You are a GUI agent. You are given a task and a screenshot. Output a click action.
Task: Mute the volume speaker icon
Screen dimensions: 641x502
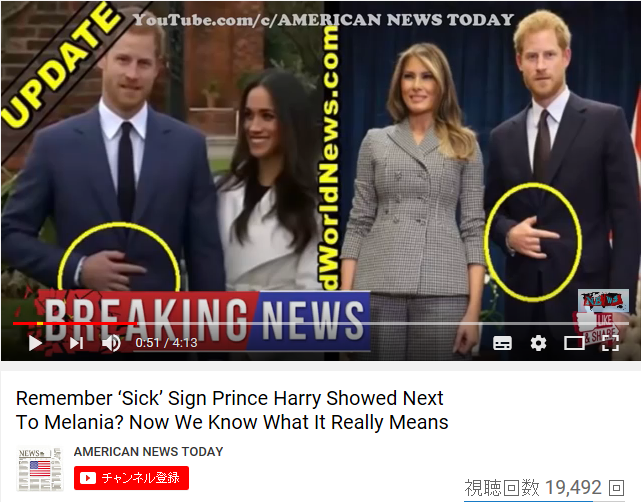point(111,343)
